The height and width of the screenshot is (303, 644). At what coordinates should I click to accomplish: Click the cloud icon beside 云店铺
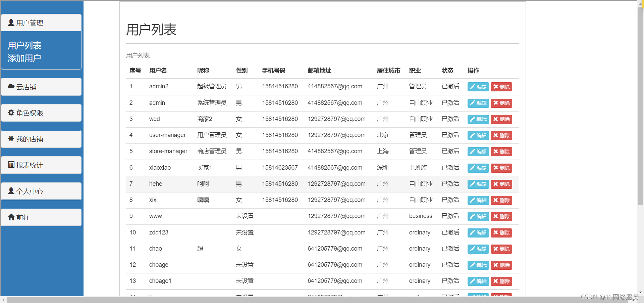pos(10,86)
